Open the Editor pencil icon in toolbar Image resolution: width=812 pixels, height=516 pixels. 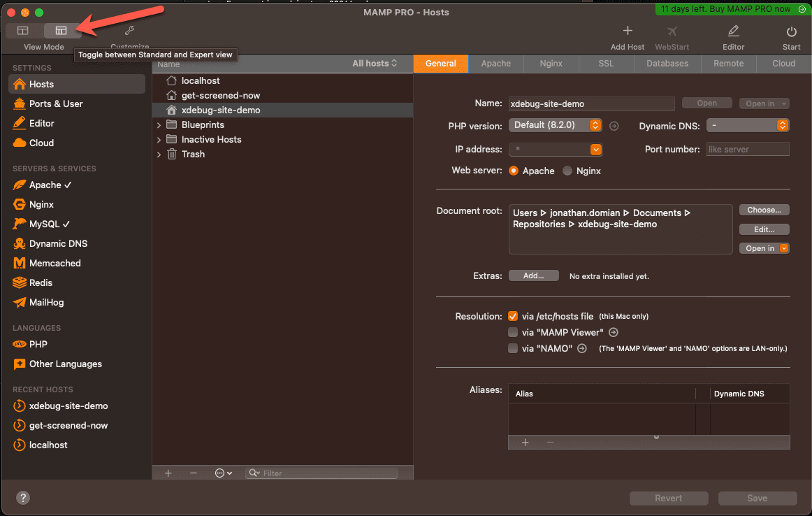733,31
